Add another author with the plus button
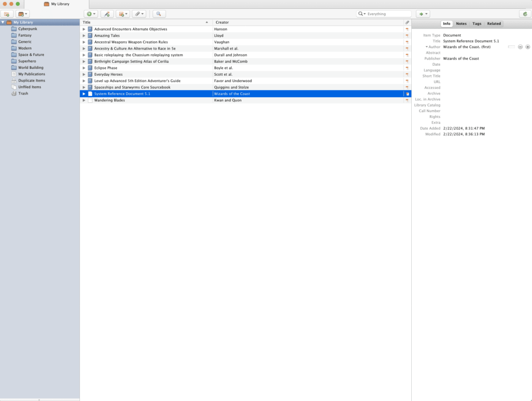This screenshot has width=532, height=401. (527, 46)
